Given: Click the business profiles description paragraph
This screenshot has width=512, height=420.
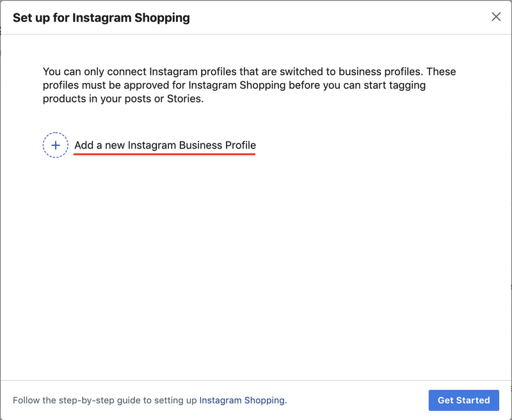Looking at the screenshot, I should click(249, 85).
